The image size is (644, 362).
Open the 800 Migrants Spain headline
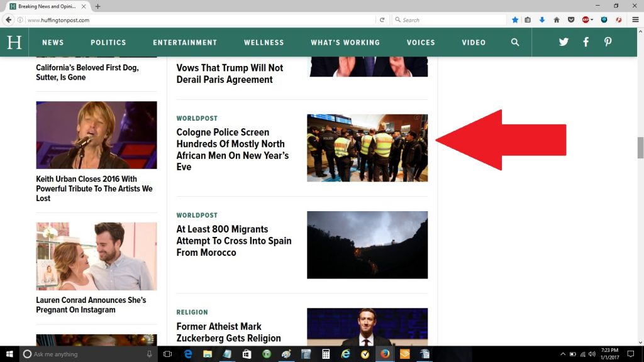click(234, 241)
